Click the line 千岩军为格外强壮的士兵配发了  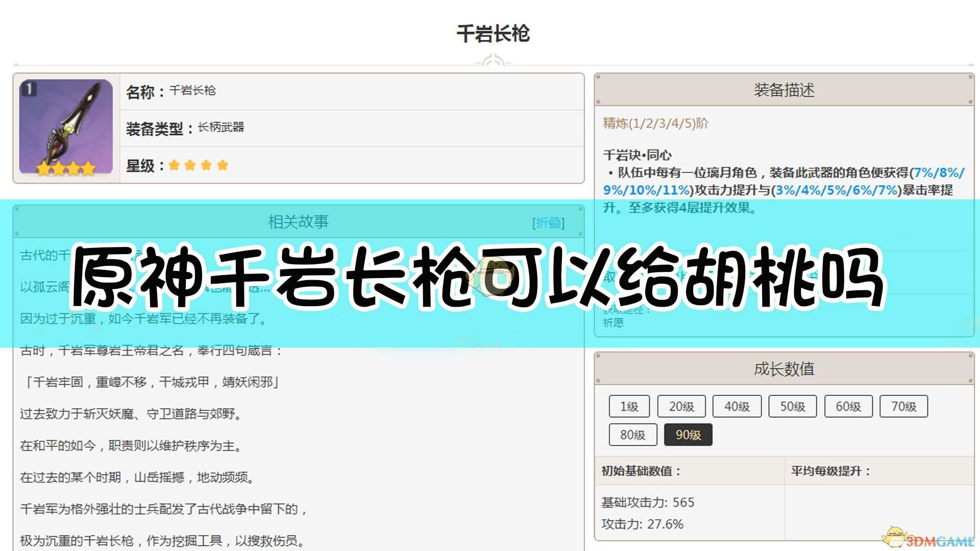(164, 509)
